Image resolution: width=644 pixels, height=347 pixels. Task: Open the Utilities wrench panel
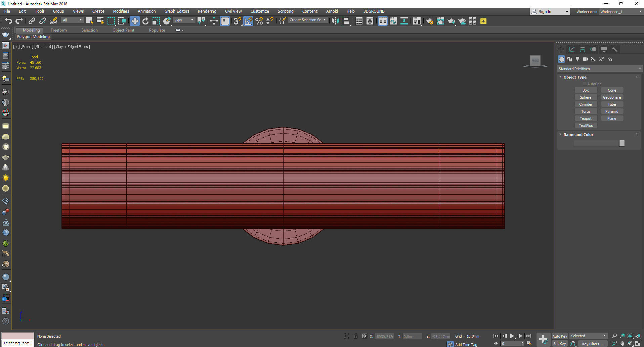click(614, 49)
